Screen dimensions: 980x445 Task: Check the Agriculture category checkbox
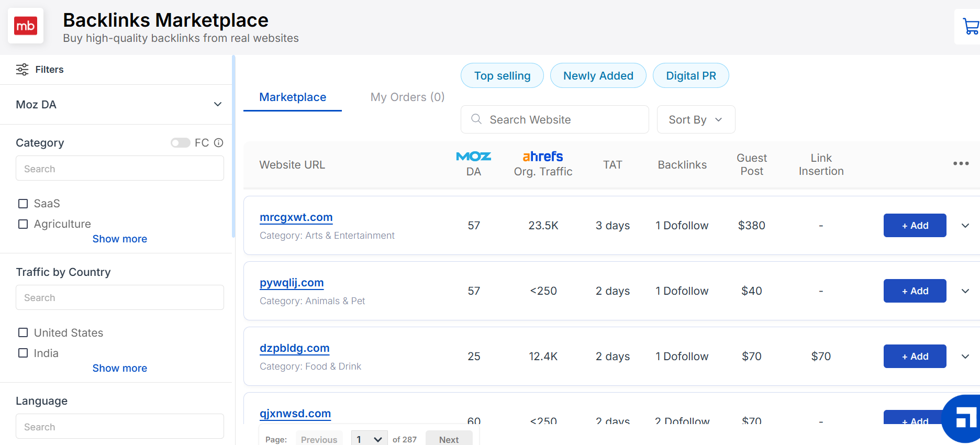point(23,224)
